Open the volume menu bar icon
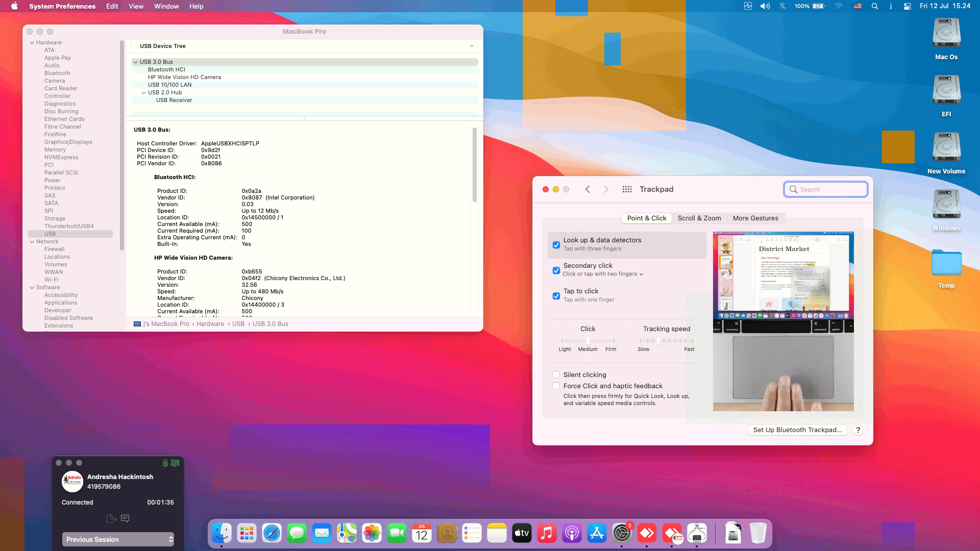Image resolution: width=980 pixels, height=551 pixels. pos(765,6)
